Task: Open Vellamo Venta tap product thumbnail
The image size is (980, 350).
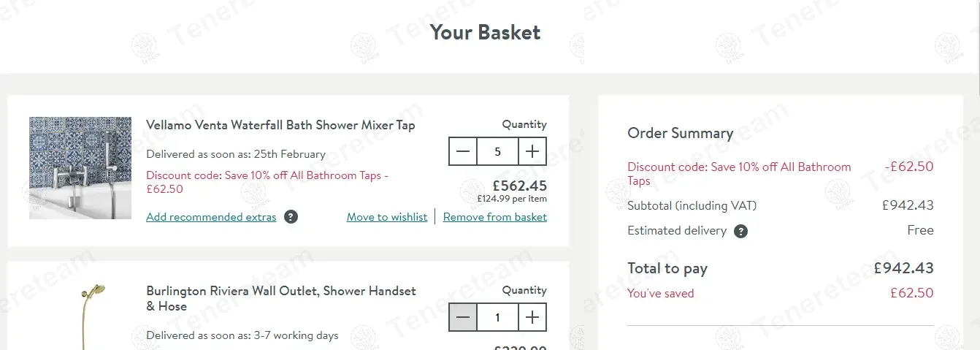Action: click(80, 168)
